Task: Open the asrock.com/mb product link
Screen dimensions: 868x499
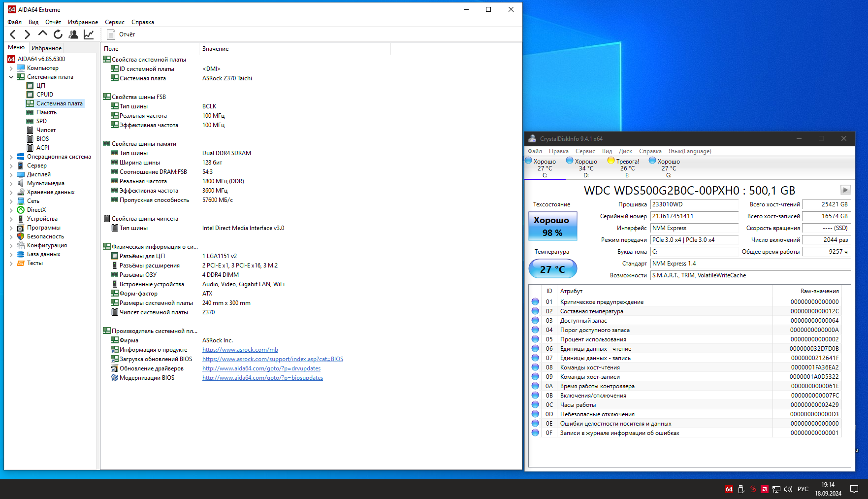Action: pyautogui.click(x=240, y=350)
